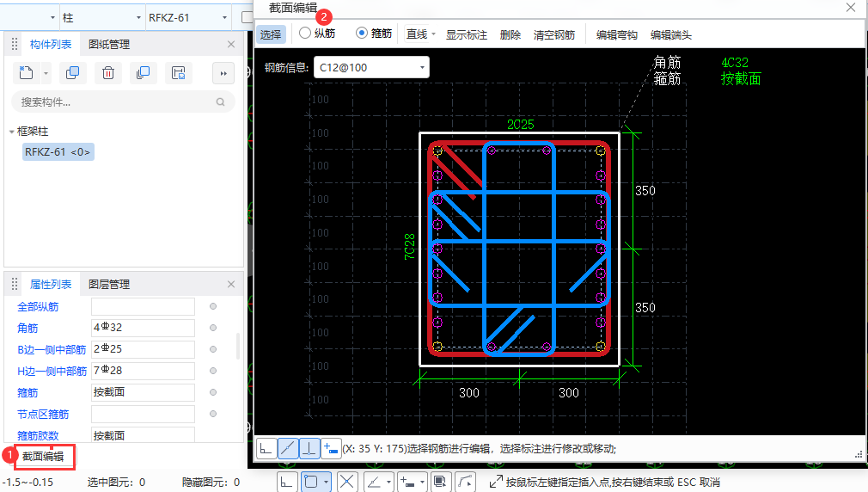Click the dynamic input icon in status bar

tap(407, 482)
